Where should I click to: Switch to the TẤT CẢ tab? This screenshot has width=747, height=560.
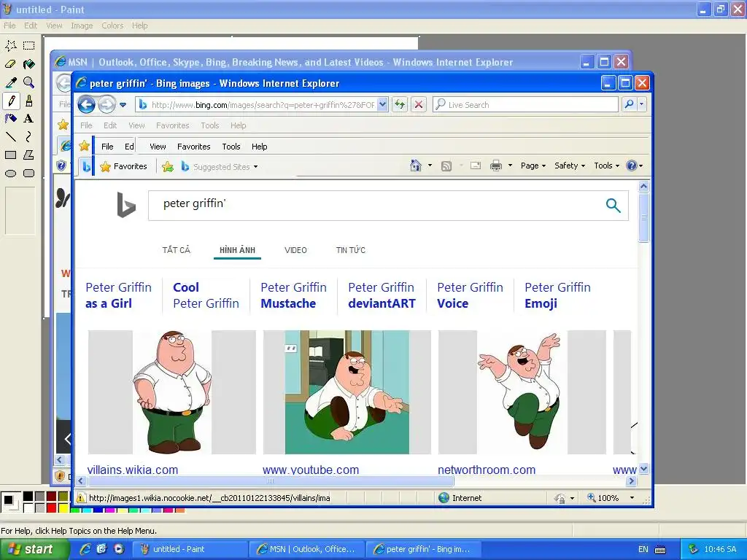(177, 250)
